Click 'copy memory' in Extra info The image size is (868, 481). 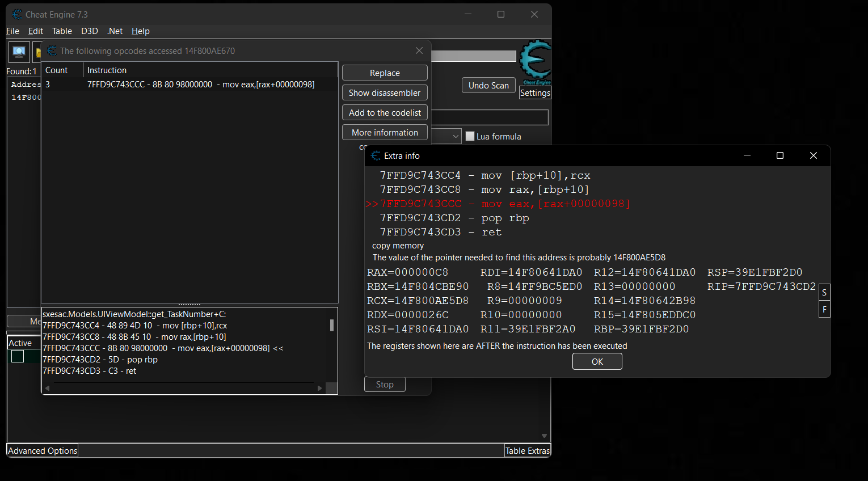[398, 246]
